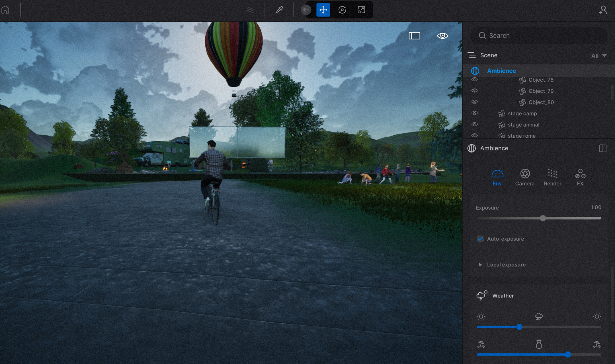The image size is (615, 364).
Task: Collapse the Scene list menu
Action: point(472,55)
